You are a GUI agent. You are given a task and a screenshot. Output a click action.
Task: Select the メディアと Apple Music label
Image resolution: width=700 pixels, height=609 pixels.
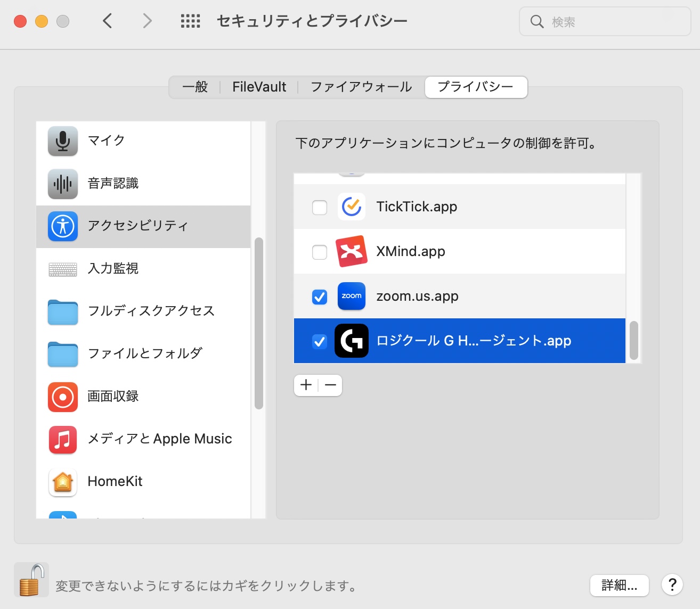[160, 439]
